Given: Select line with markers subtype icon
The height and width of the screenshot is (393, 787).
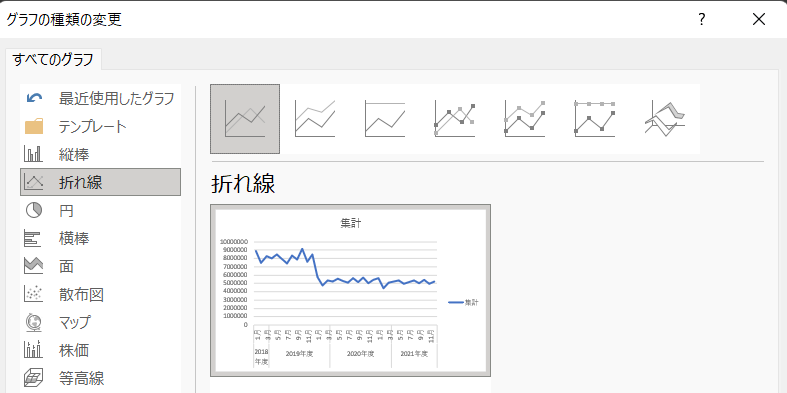Looking at the screenshot, I should [455, 119].
